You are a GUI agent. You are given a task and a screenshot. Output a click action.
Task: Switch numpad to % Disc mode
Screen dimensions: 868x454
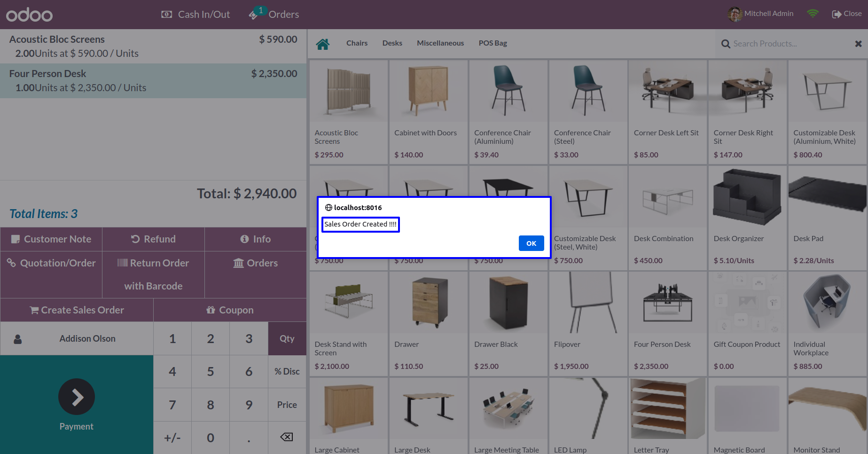[x=287, y=371]
